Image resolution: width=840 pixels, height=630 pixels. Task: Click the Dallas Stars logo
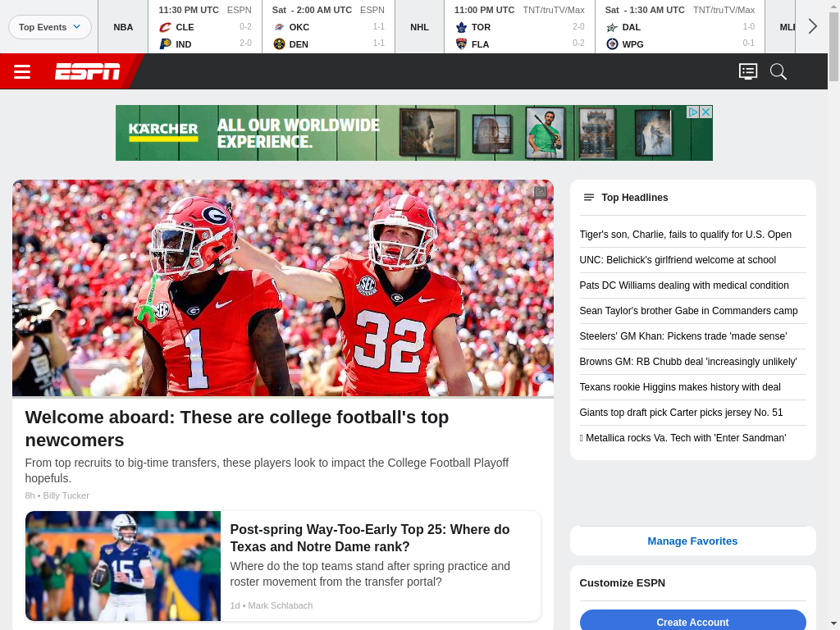[x=612, y=27]
